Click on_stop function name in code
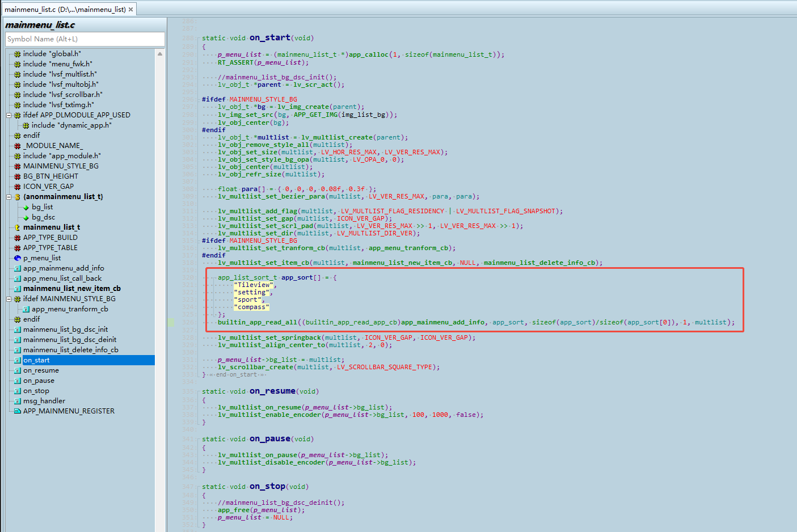The image size is (797, 532). tap(268, 486)
